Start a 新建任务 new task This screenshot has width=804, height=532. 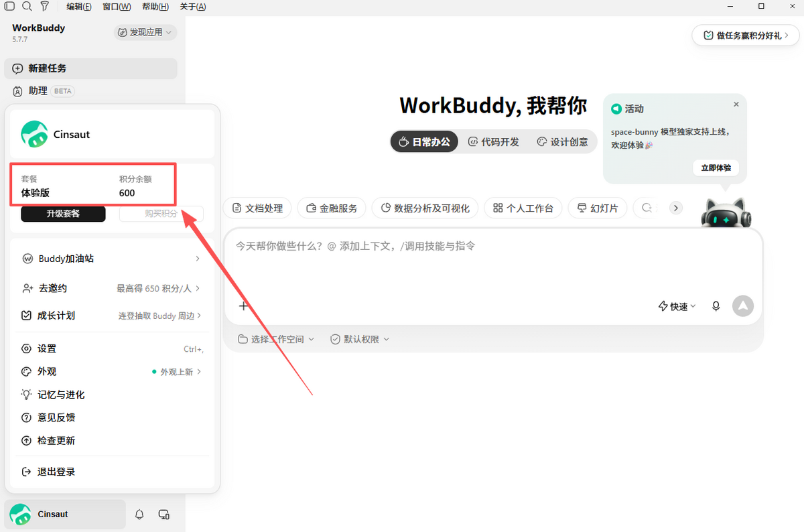[x=90, y=68]
